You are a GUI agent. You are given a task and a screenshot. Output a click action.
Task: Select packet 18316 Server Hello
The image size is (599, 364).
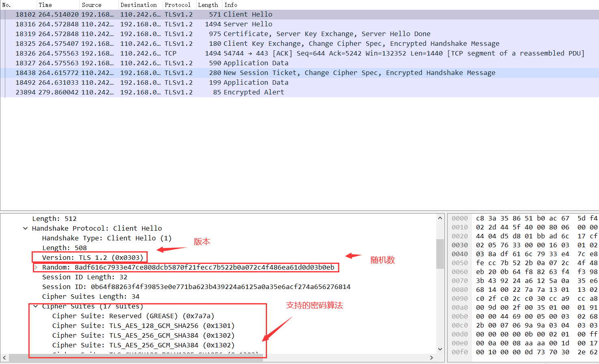click(x=299, y=24)
